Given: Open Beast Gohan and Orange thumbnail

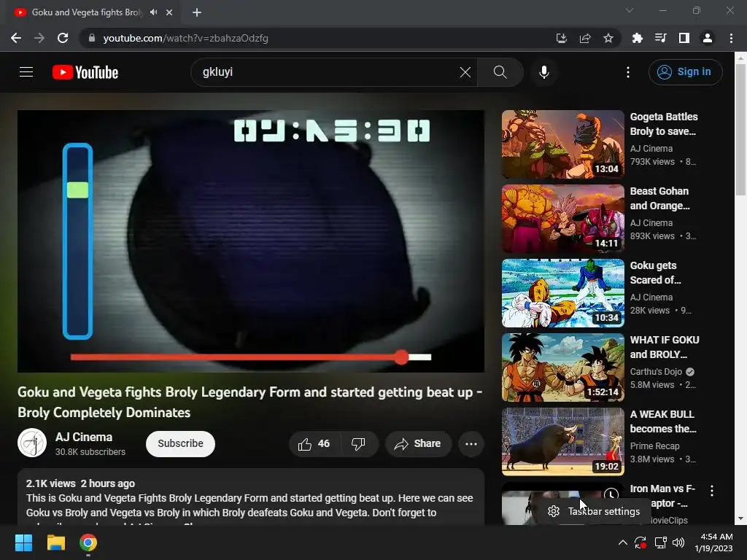Looking at the screenshot, I should pos(563,219).
